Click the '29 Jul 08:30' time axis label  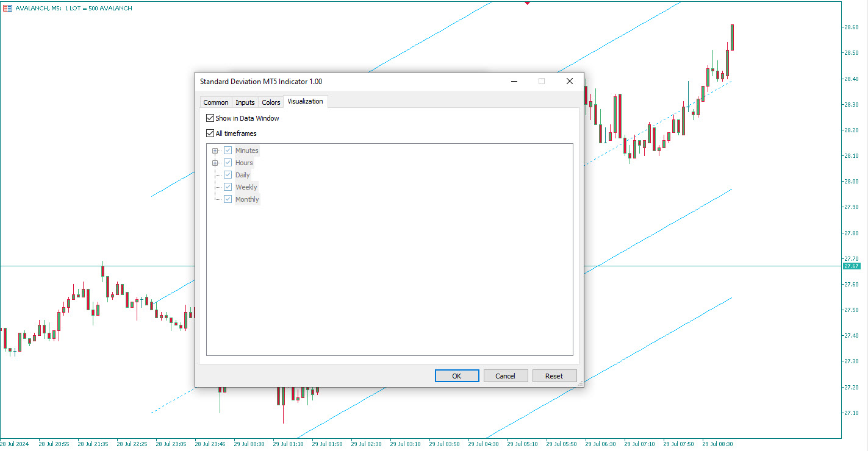coord(717,444)
